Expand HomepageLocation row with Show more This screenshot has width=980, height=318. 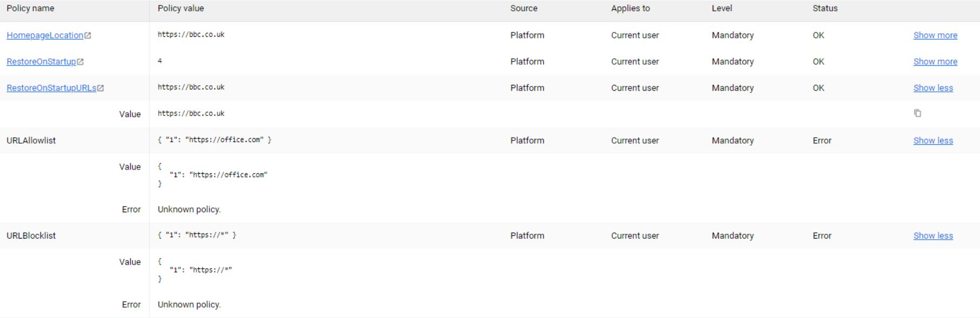[935, 36]
